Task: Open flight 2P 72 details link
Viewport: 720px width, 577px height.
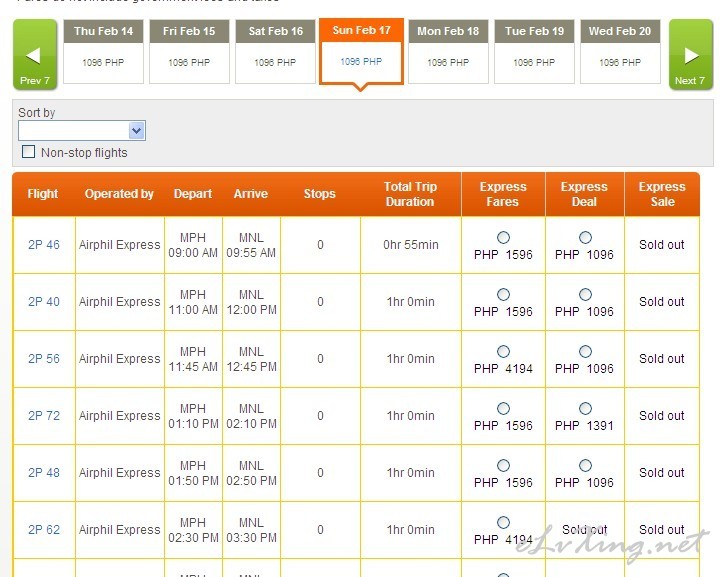Action: coord(44,415)
